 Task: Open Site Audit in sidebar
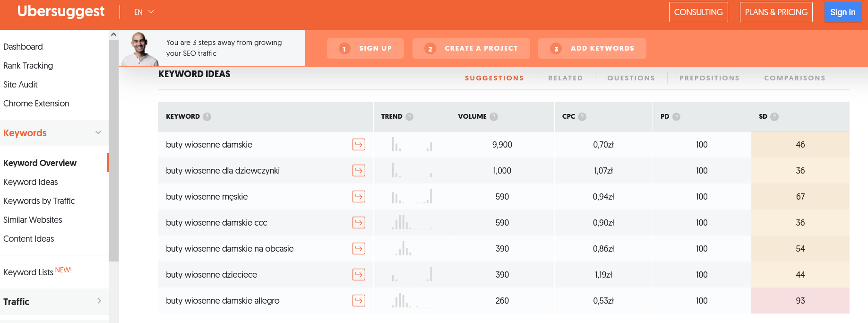pos(20,85)
